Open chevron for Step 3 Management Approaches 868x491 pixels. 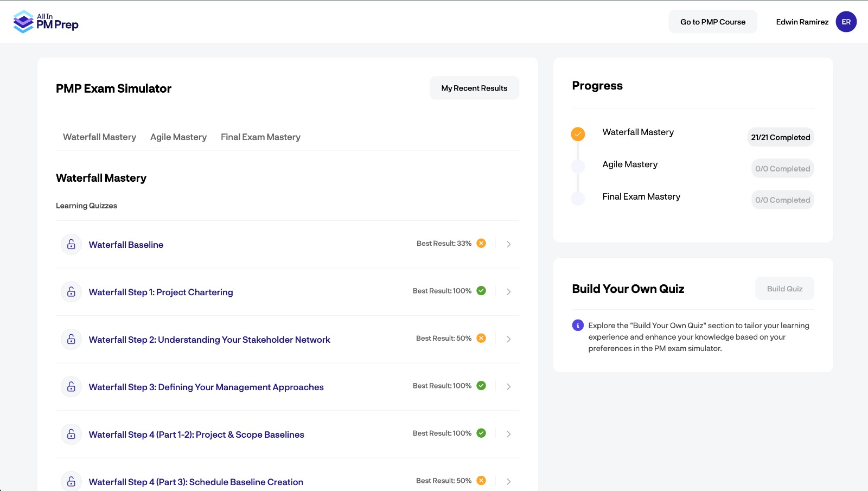[x=508, y=387]
